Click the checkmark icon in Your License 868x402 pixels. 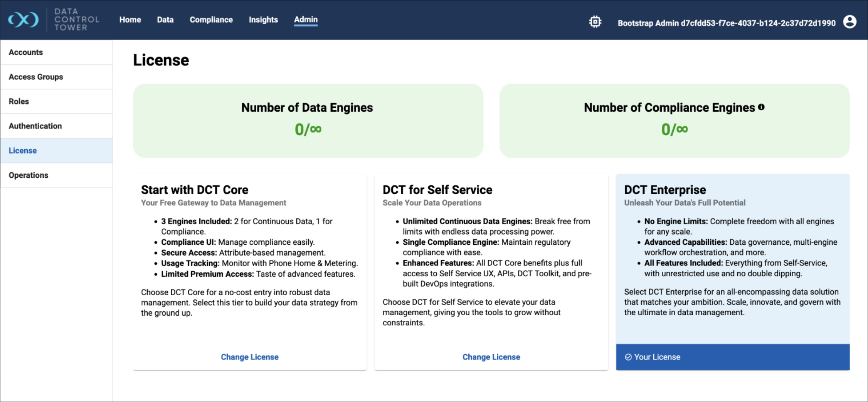pyautogui.click(x=628, y=357)
